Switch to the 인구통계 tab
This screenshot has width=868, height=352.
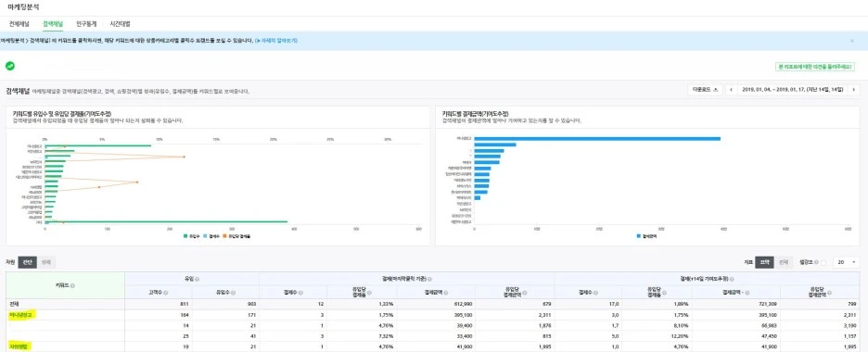(86, 24)
